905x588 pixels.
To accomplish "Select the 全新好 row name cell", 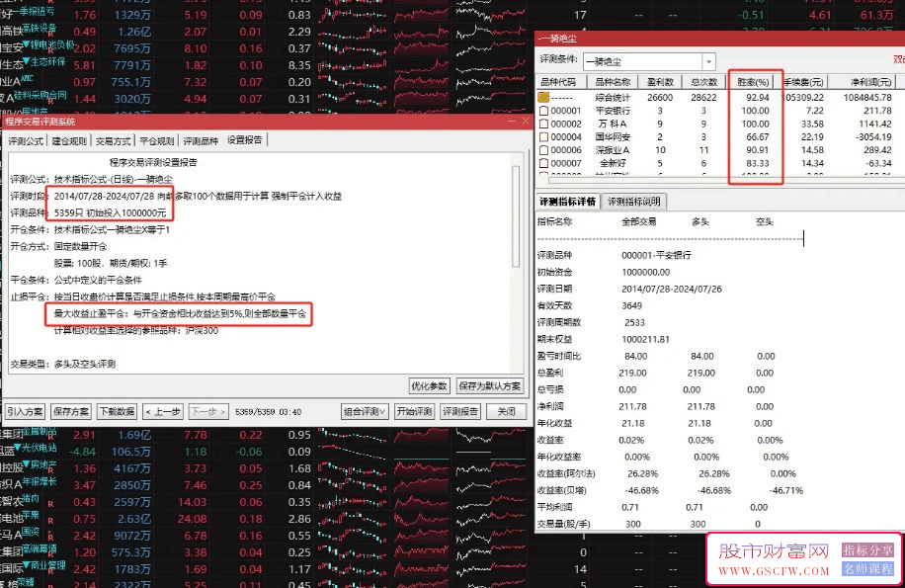I will pos(613,163).
